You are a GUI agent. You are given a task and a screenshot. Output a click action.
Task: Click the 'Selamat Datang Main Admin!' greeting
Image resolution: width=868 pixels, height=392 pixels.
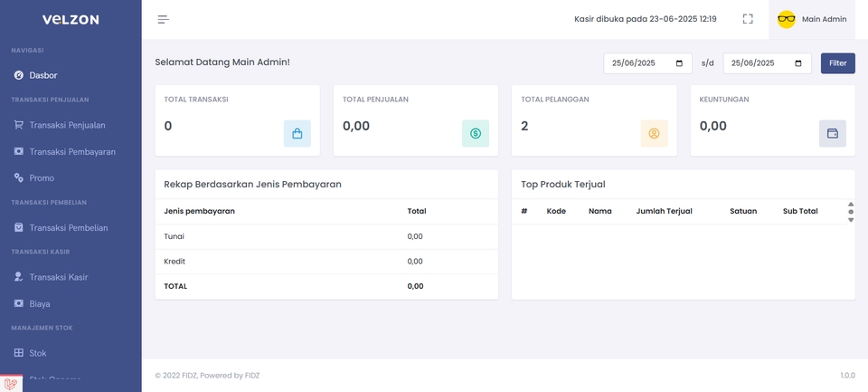point(222,62)
